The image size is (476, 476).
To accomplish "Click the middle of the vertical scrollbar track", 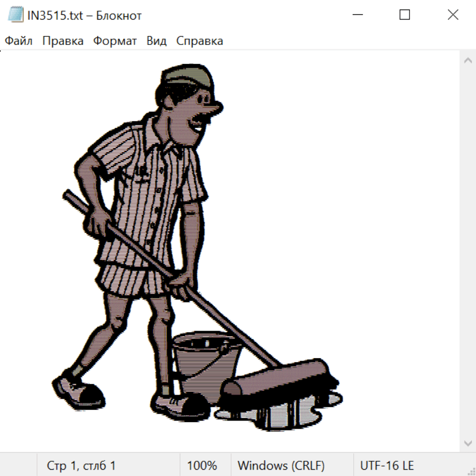I will click(x=468, y=251).
